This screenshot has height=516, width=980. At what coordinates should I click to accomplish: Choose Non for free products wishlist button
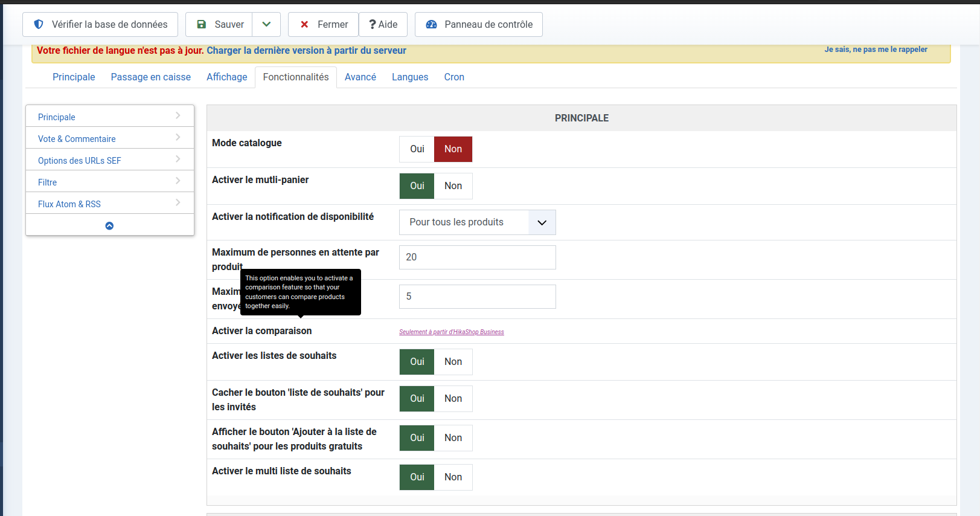pos(453,438)
